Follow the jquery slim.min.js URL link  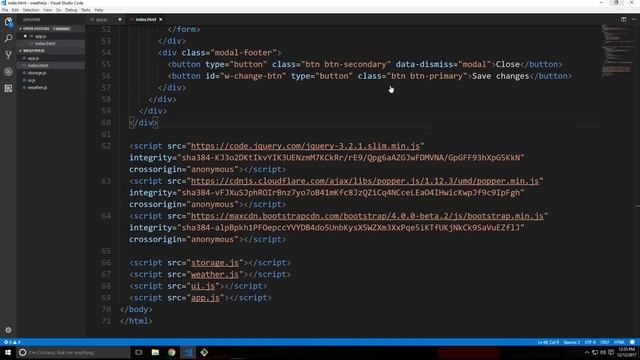pos(305,146)
